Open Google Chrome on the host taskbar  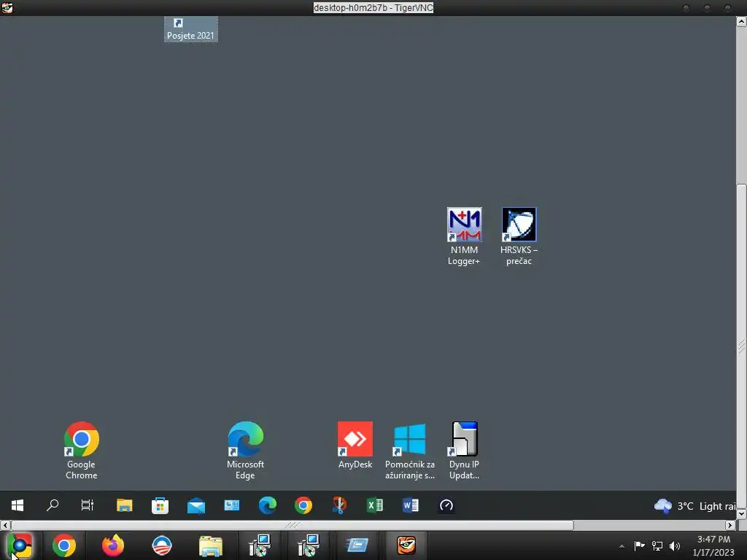[64, 545]
